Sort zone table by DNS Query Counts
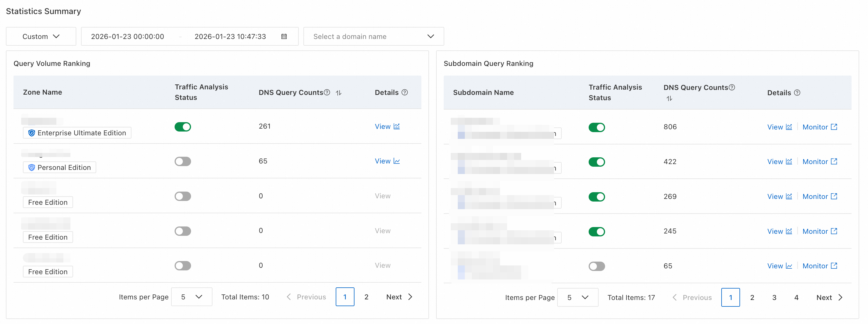The width and height of the screenshot is (868, 324). [339, 93]
